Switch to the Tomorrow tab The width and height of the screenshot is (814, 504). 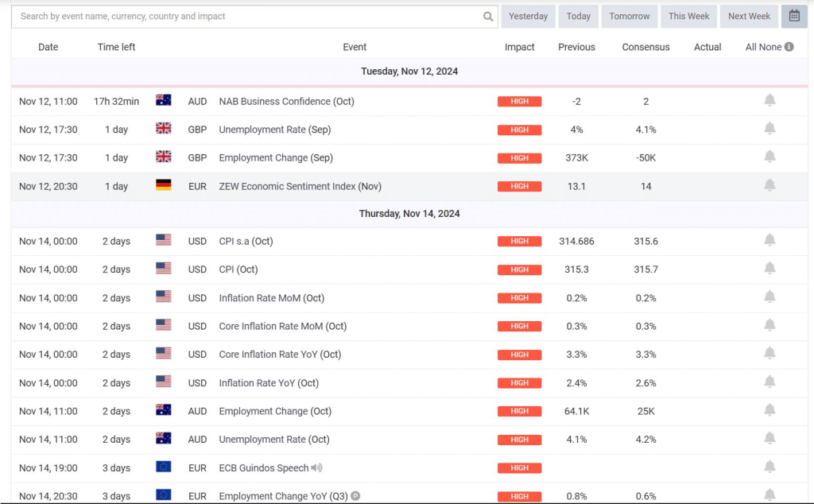(x=629, y=16)
